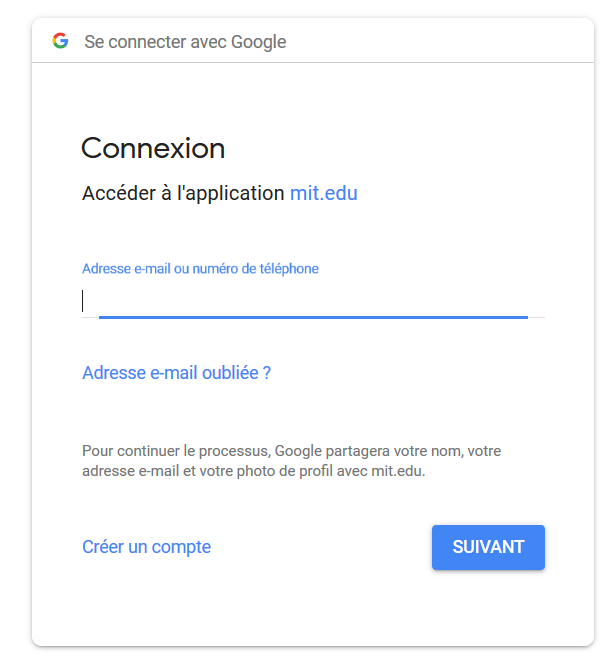Click the "Connexion" heading
This screenshot has height=662, width=615.
click(153, 149)
